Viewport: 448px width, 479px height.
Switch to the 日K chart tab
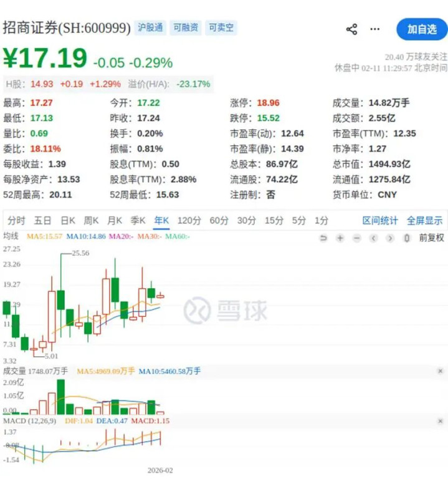coord(68,220)
